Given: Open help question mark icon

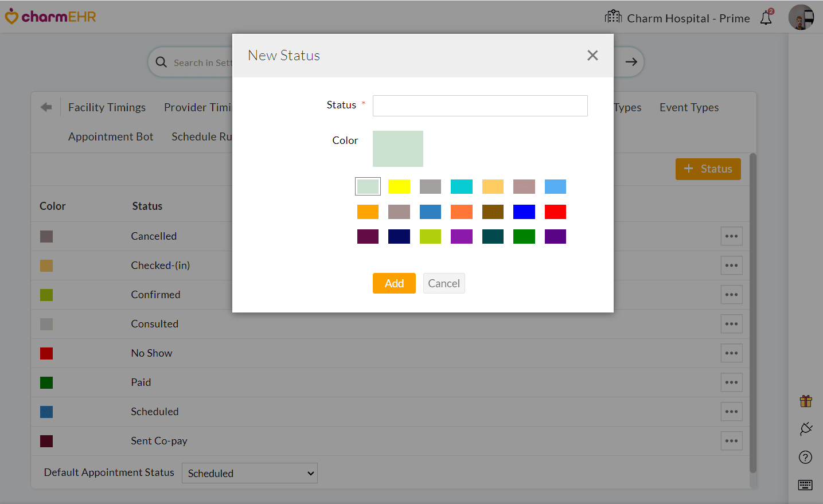Looking at the screenshot, I should [x=806, y=457].
